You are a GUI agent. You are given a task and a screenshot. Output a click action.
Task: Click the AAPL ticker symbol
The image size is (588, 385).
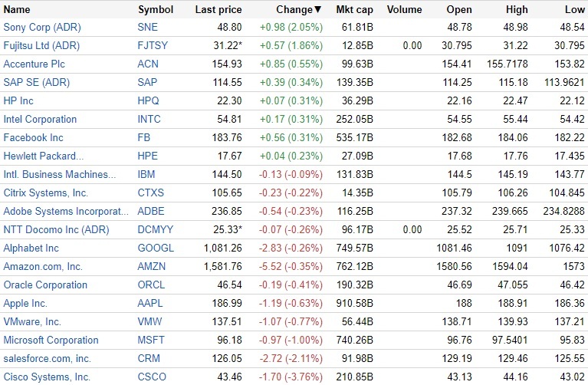click(150, 303)
